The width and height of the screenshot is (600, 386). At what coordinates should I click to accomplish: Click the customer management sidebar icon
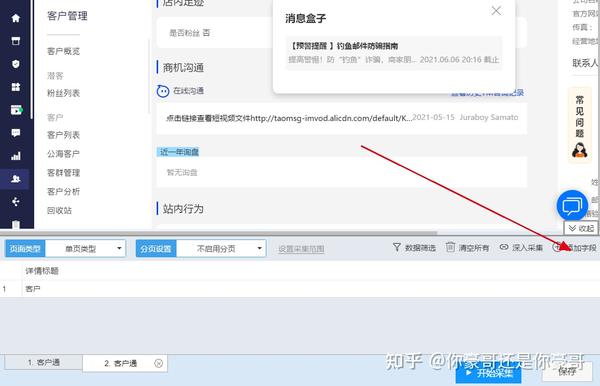(x=16, y=179)
